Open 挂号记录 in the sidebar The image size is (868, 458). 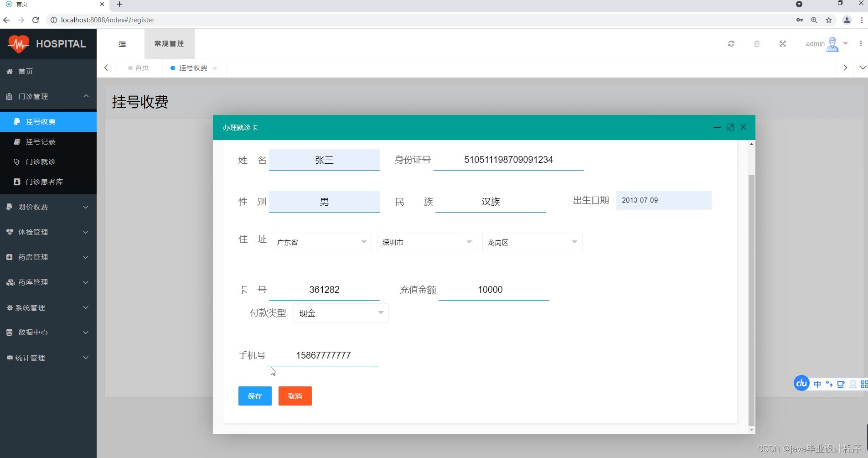[x=48, y=142]
